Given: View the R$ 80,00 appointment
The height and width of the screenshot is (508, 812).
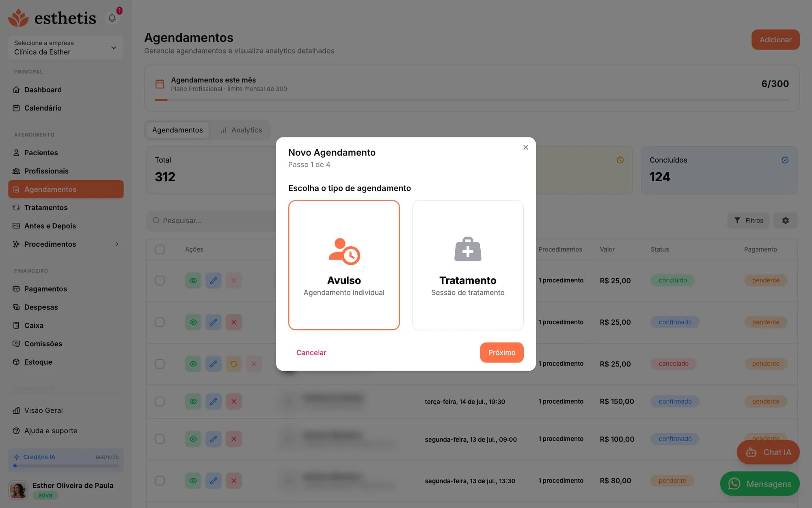Looking at the screenshot, I should coord(193,481).
